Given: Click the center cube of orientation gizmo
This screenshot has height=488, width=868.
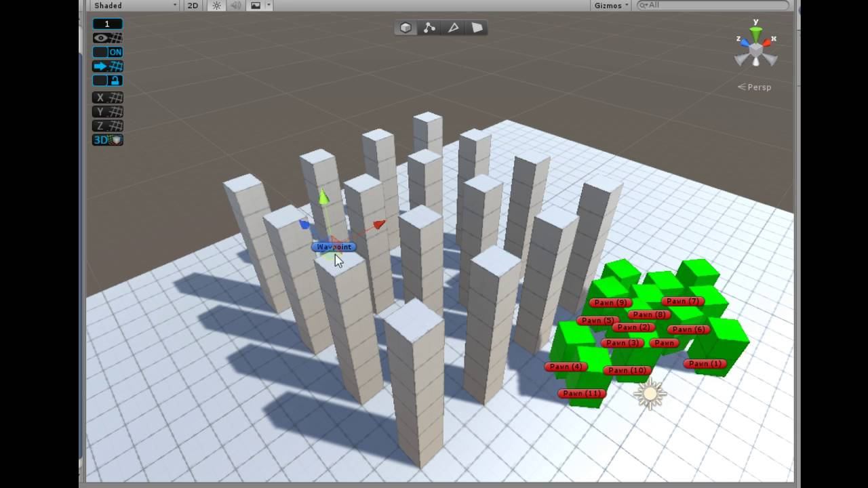Looking at the screenshot, I should (x=756, y=50).
